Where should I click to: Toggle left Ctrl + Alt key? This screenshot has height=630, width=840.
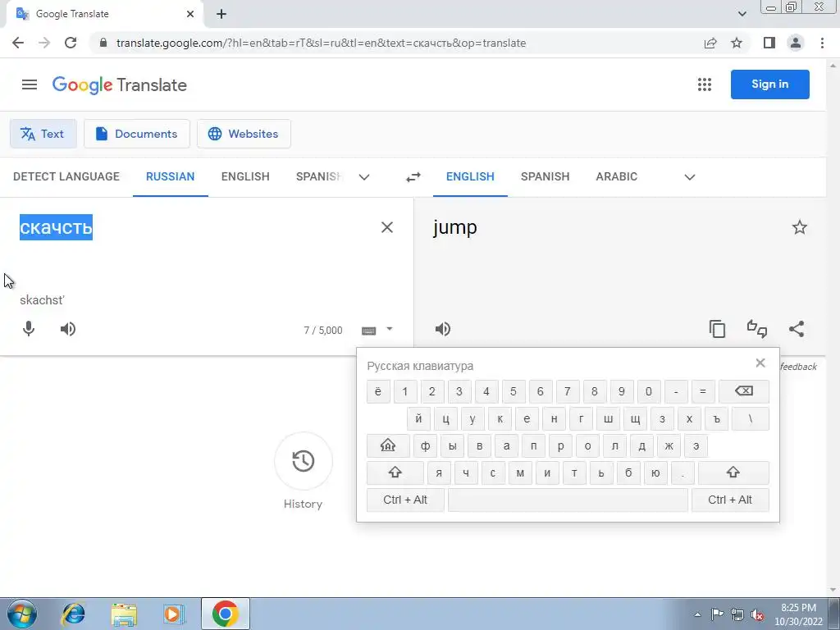405,500
